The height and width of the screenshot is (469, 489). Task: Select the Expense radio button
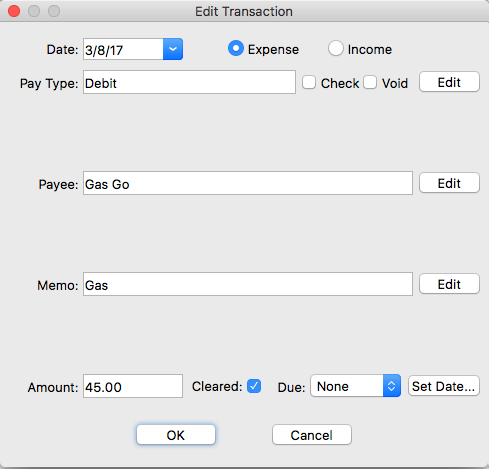click(236, 48)
